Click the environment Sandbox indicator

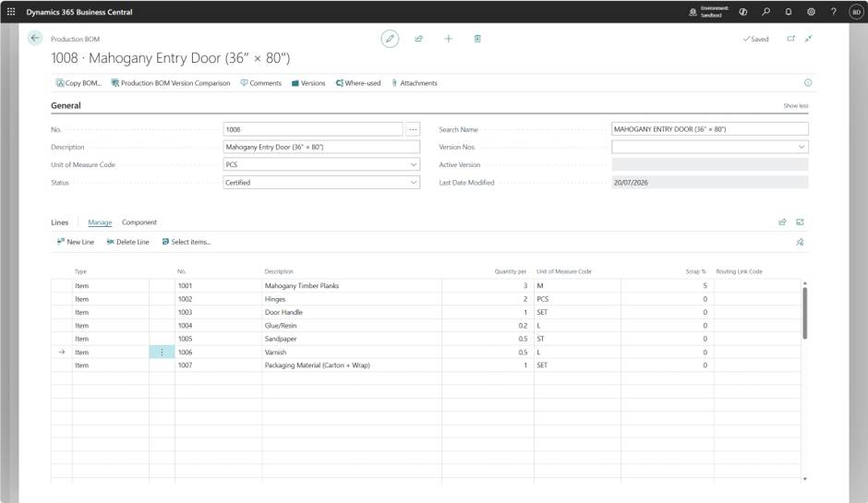(x=708, y=12)
